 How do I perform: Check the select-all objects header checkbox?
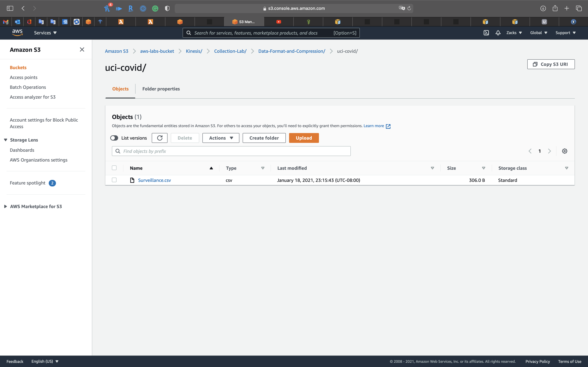click(114, 168)
